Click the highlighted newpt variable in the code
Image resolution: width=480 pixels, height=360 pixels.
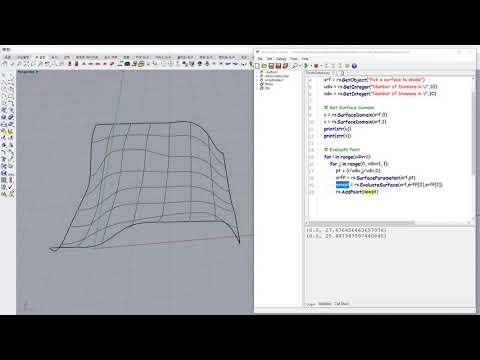[x=342, y=185]
